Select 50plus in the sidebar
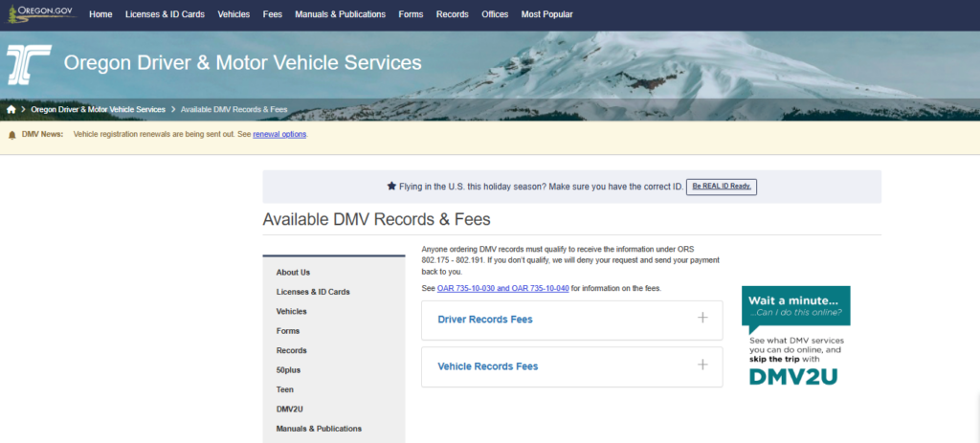Viewport: 980px width, 443px height. point(288,370)
